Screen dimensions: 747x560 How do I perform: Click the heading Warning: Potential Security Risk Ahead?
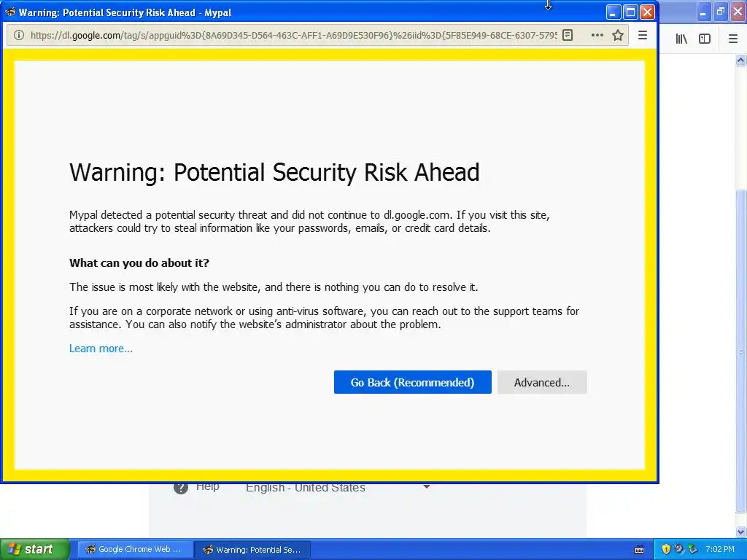[x=274, y=172]
